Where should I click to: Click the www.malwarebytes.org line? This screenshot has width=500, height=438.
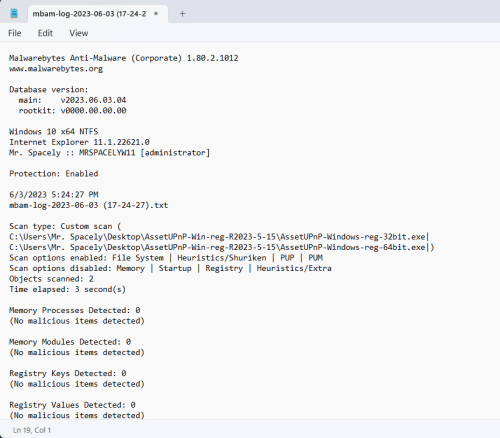tap(56, 69)
